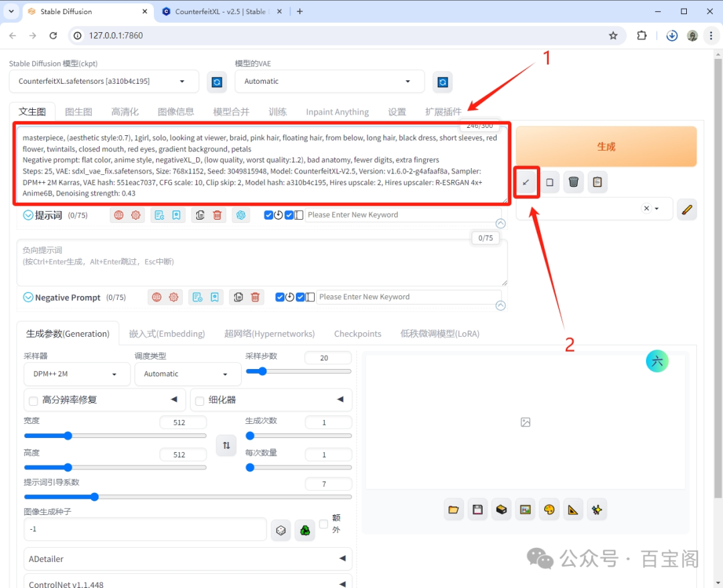Open the bookmark favorites icon in 提示词 toolbar

point(176,215)
